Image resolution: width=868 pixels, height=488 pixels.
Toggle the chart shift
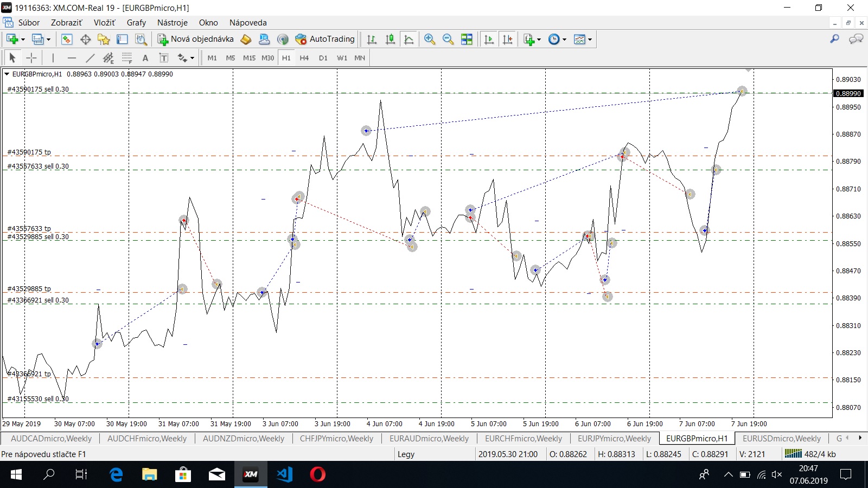pyautogui.click(x=507, y=39)
